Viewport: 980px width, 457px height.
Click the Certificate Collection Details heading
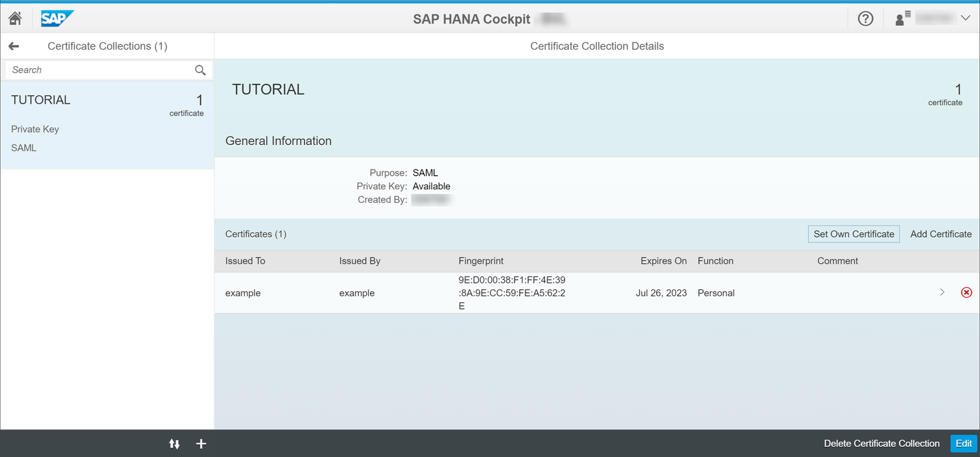point(597,46)
